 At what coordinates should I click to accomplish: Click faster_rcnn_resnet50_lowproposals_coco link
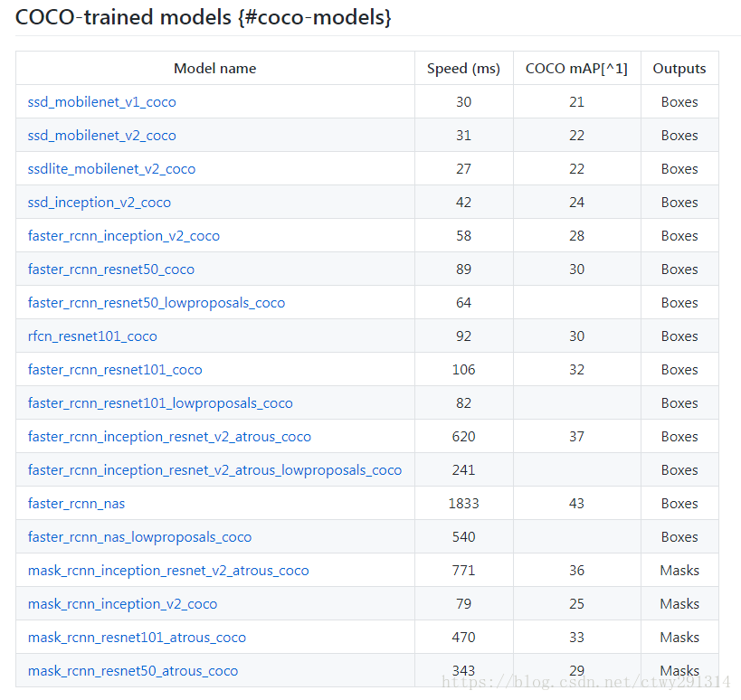tap(157, 303)
